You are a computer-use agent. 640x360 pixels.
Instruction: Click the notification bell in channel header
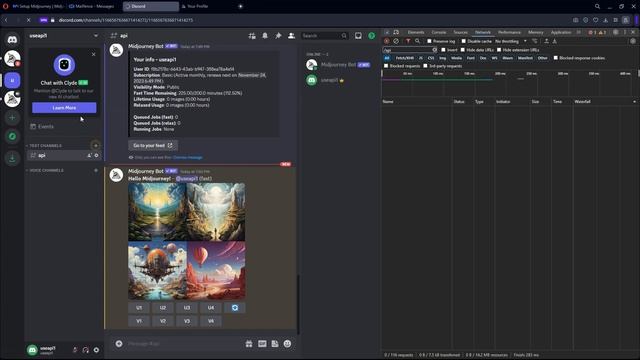265,36
